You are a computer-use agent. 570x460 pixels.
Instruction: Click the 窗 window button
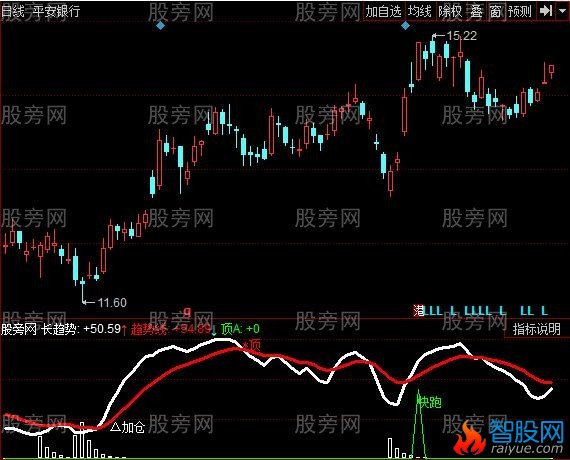pyautogui.click(x=495, y=12)
